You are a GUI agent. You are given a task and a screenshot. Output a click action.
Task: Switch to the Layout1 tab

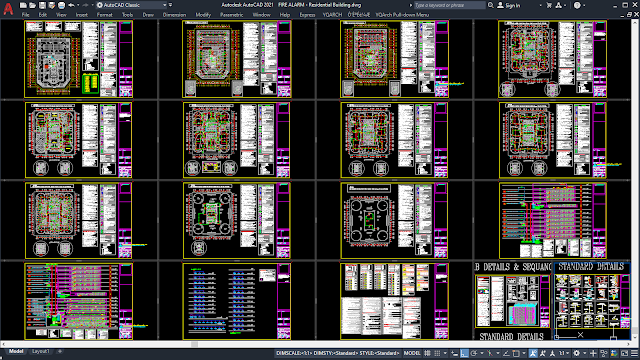pyautogui.click(x=40, y=351)
